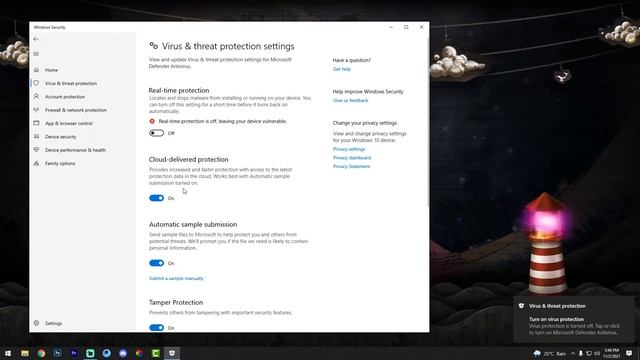The image size is (640, 360).
Task: Click the Home house icon in sidebar
Action: [36, 70]
